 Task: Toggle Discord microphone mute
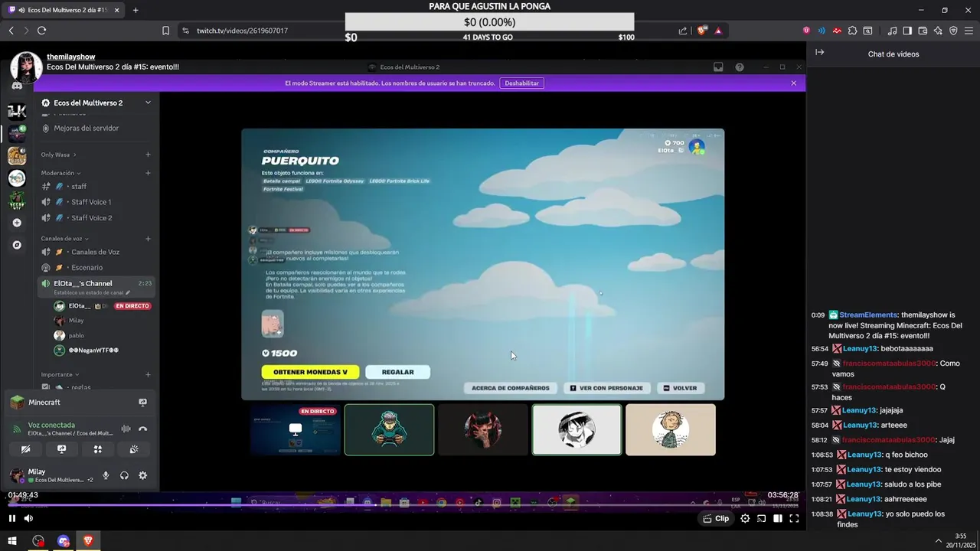tap(106, 475)
